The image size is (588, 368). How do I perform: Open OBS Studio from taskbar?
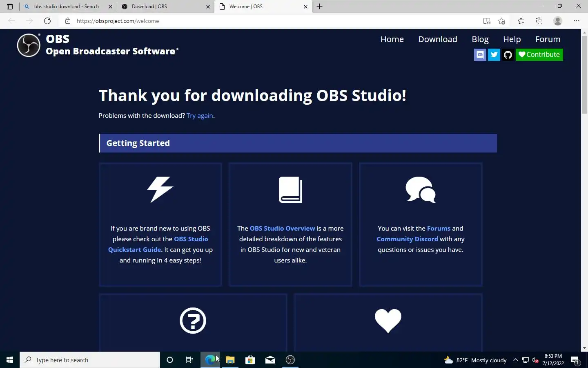[x=290, y=360]
